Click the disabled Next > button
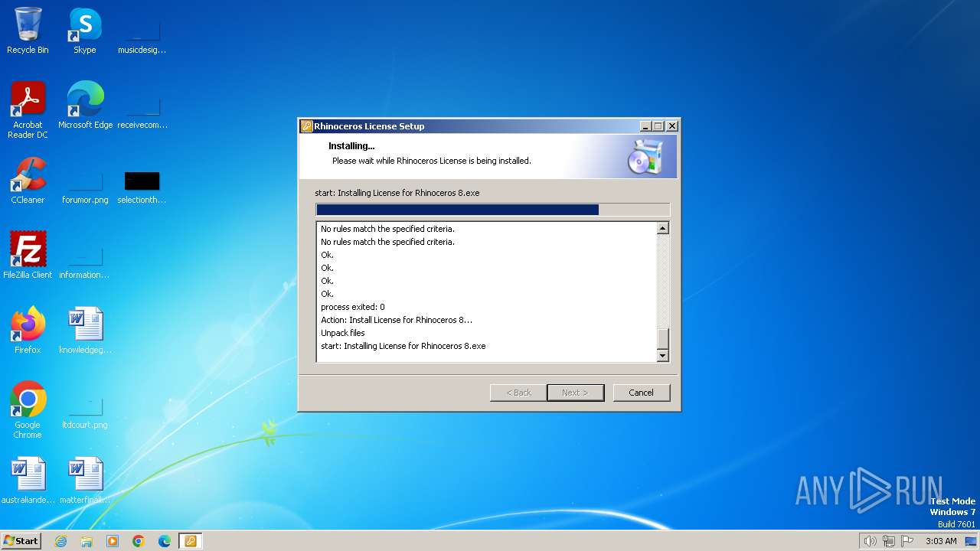 pos(576,393)
